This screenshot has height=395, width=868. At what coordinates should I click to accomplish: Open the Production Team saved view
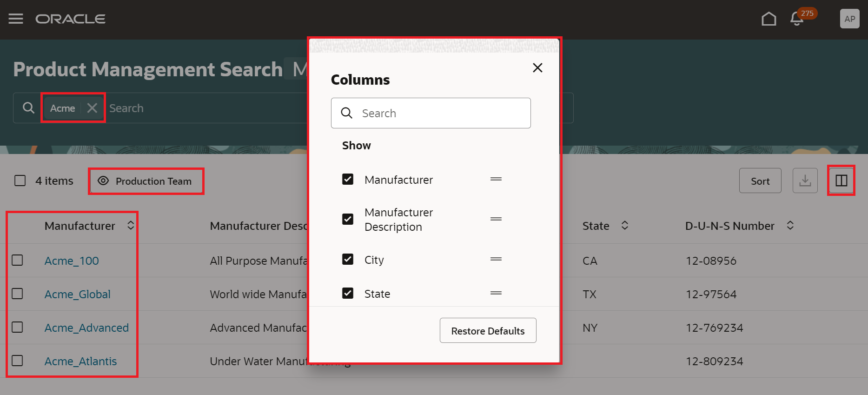(x=146, y=181)
